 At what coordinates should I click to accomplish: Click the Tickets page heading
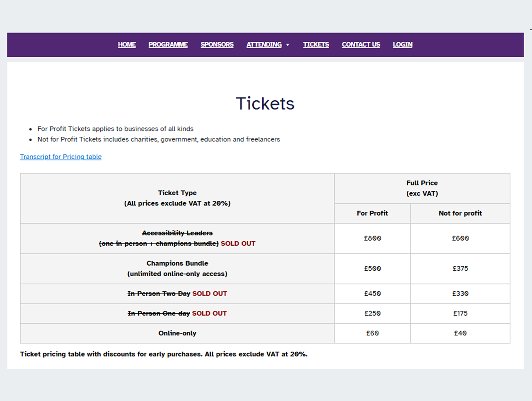265,103
